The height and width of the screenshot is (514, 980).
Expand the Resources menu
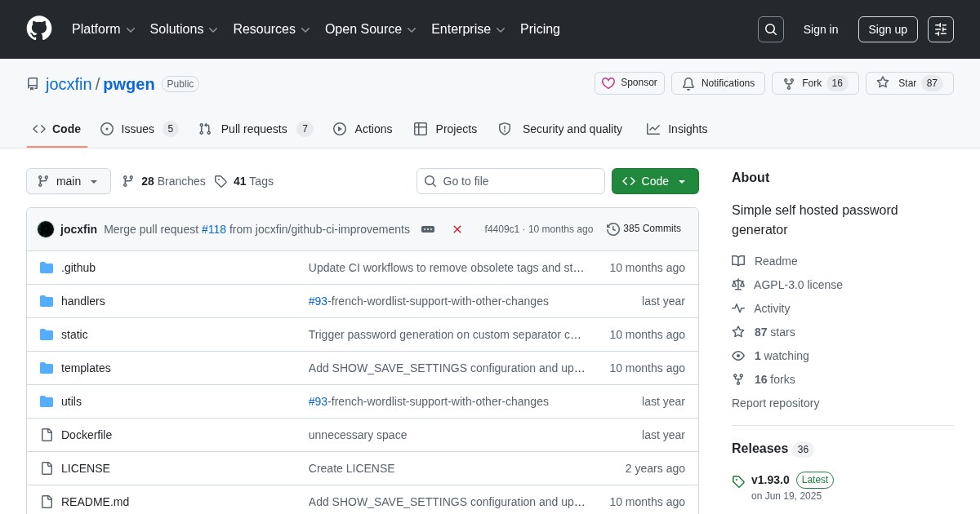pyautogui.click(x=271, y=29)
